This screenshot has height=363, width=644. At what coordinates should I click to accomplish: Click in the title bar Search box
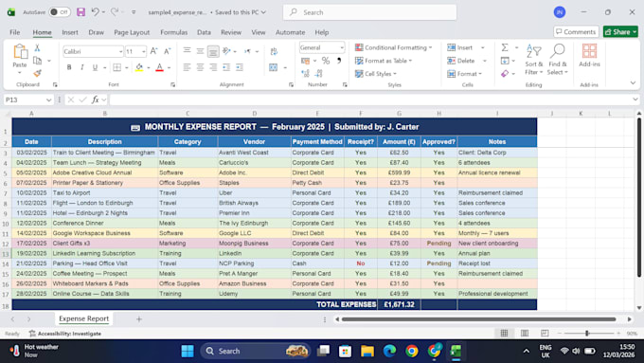click(369, 12)
